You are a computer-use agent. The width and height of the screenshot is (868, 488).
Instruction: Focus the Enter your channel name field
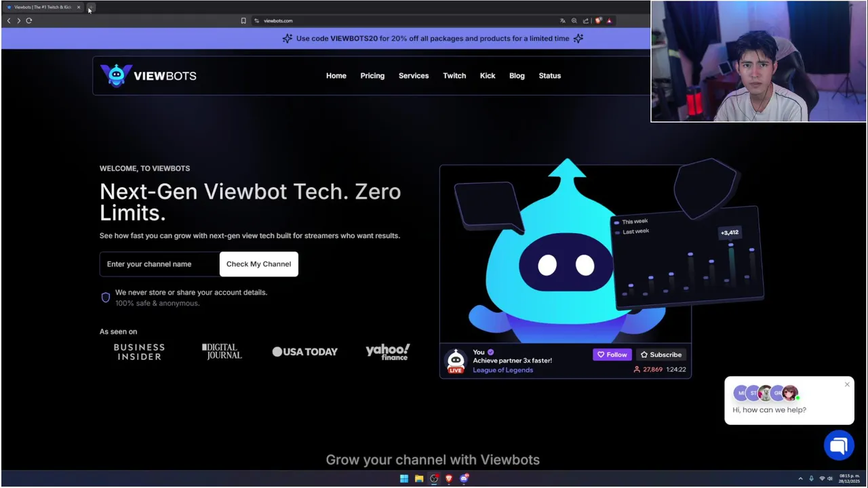[x=159, y=264]
